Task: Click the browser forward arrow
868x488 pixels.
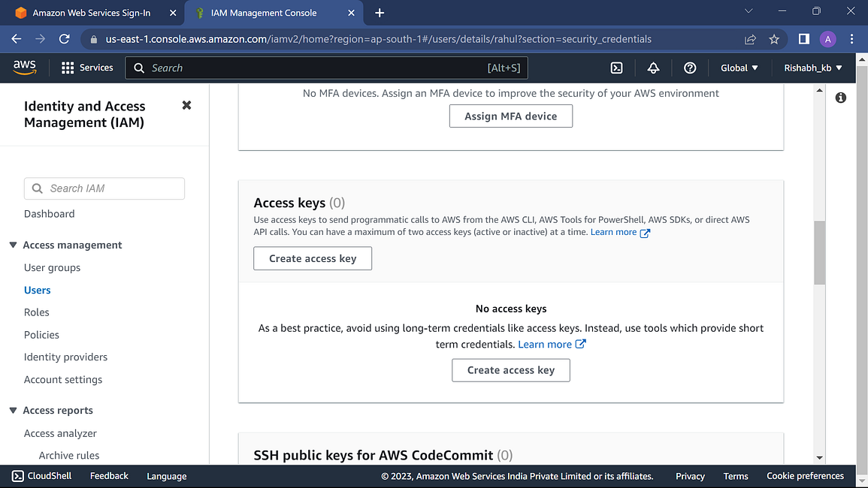Action: 41,39
